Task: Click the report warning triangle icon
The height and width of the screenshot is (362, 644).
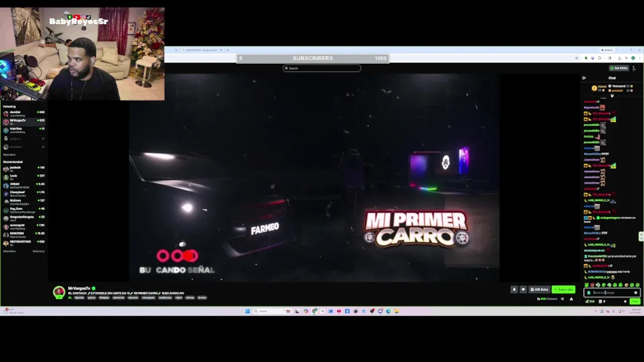Action: tap(571, 299)
